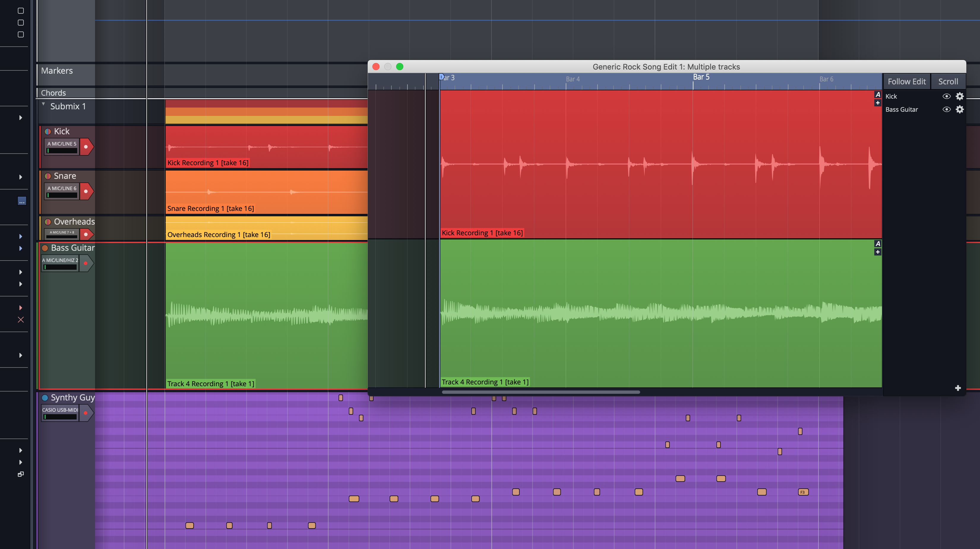Disarm recording on the Bass Guitar track
980x549 pixels.
(86, 263)
